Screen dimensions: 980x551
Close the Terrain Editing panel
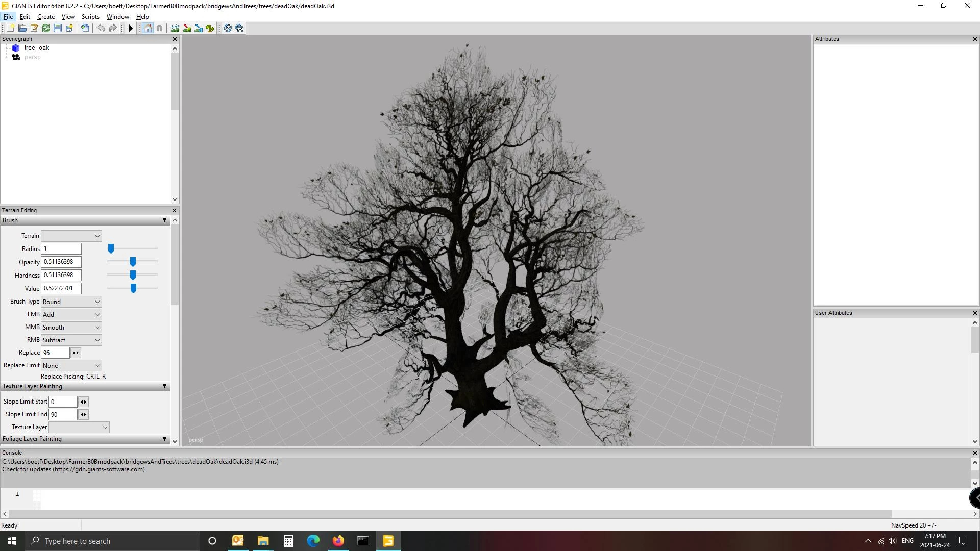click(x=175, y=210)
